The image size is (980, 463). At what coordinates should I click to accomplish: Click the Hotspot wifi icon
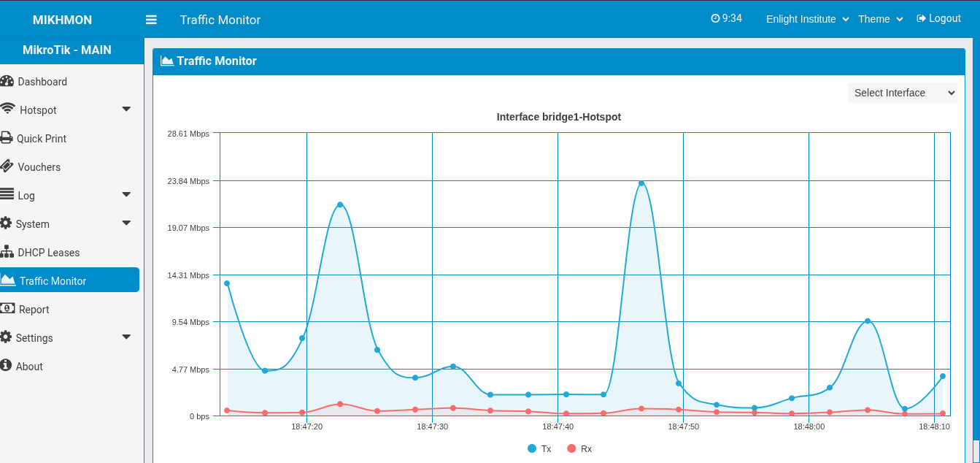7,109
